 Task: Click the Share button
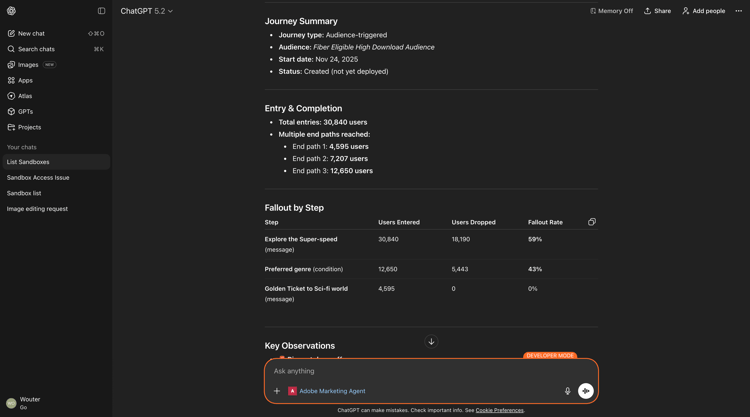[x=657, y=11]
